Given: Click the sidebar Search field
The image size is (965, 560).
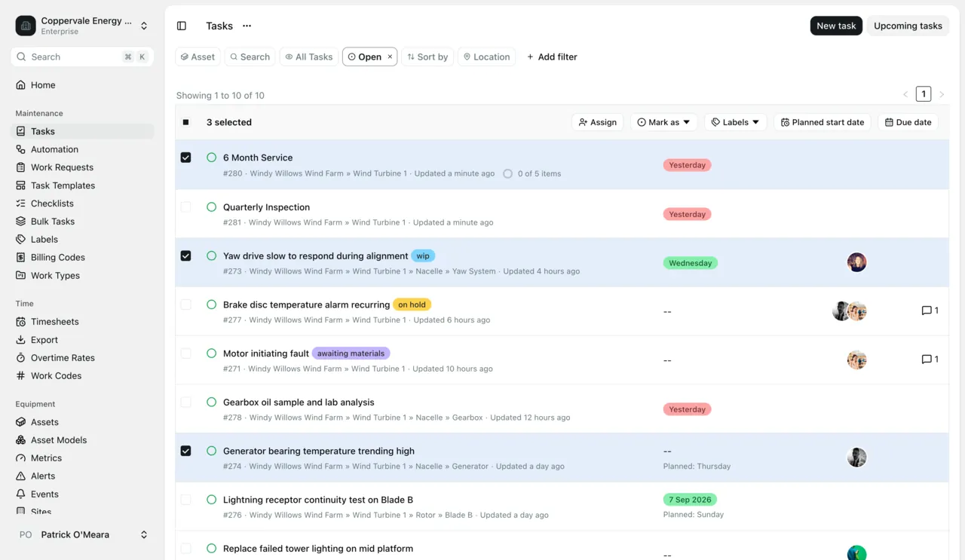Looking at the screenshot, I should 82,57.
